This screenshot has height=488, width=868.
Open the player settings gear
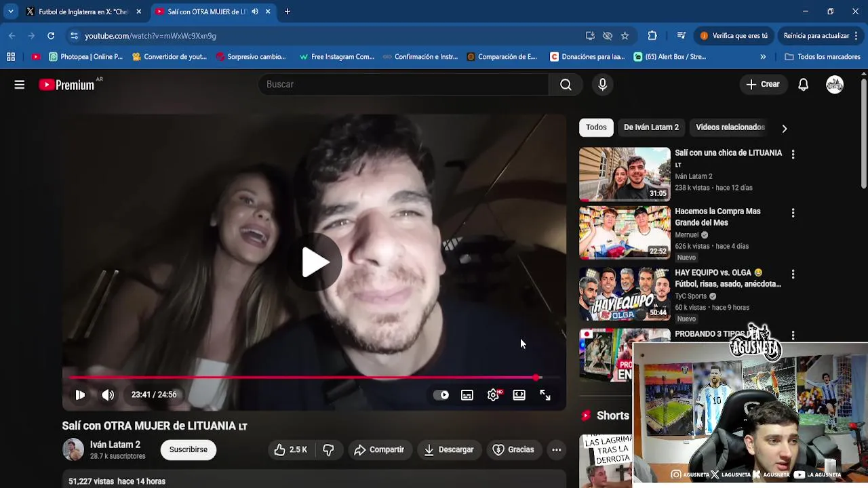pos(494,395)
